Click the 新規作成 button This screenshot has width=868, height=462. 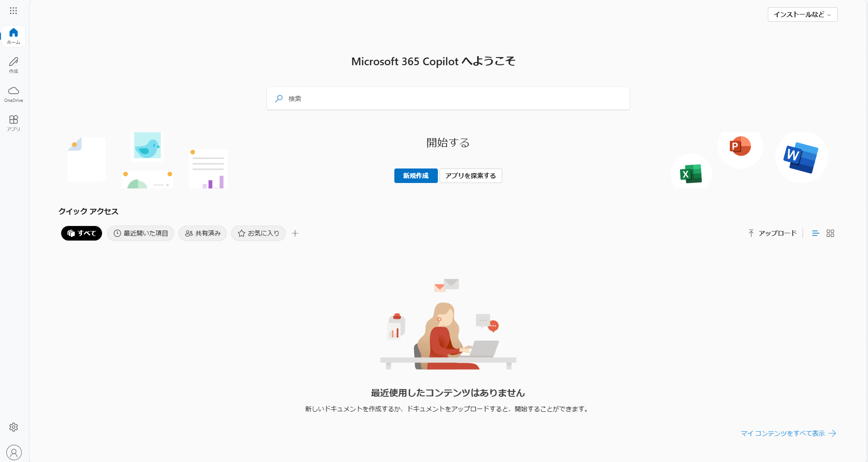pyautogui.click(x=416, y=176)
